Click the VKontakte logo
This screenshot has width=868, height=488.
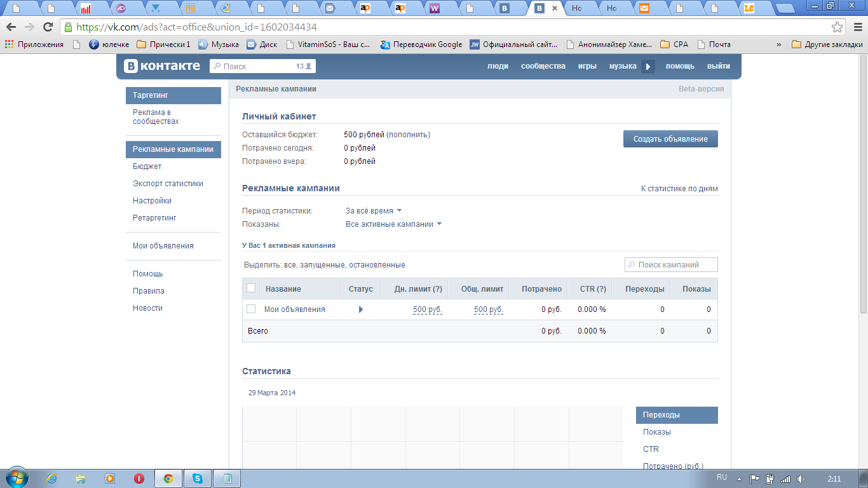[x=162, y=66]
